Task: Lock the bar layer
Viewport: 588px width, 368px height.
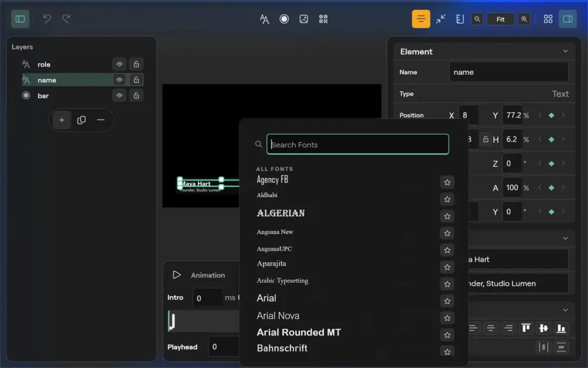Action: click(x=136, y=96)
